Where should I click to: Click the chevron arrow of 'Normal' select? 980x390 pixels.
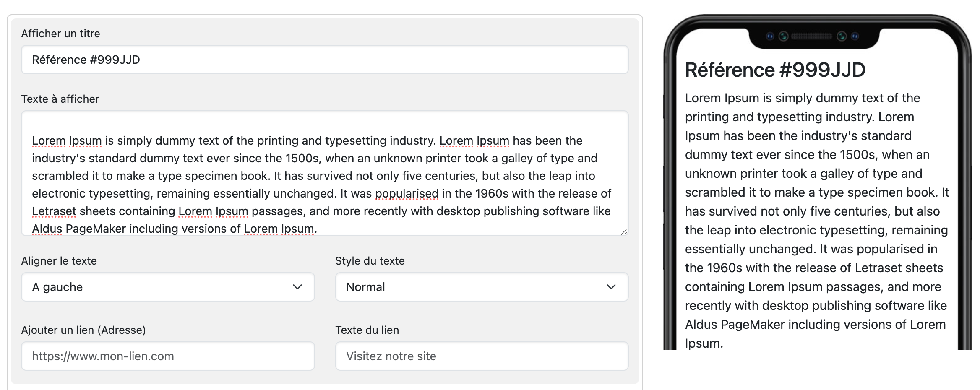point(611,287)
